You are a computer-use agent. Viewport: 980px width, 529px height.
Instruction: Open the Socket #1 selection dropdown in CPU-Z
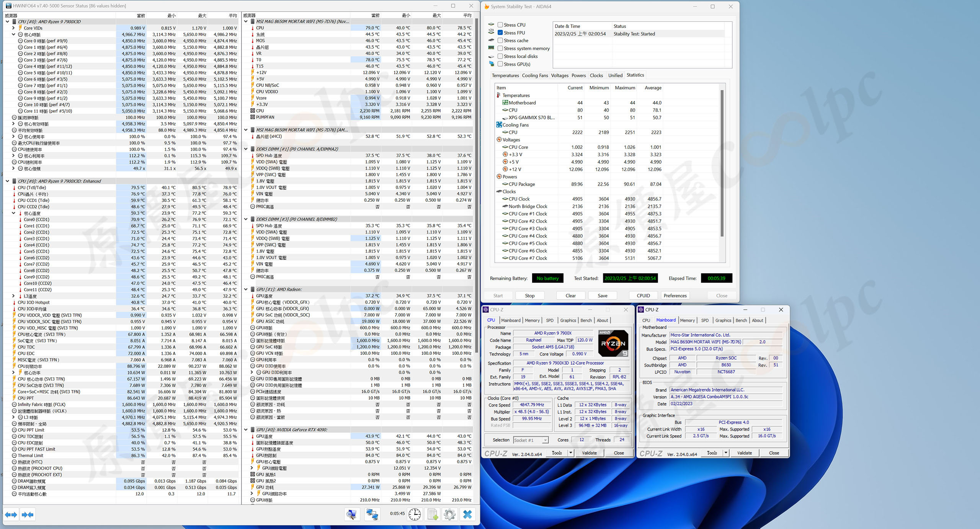[545, 440]
